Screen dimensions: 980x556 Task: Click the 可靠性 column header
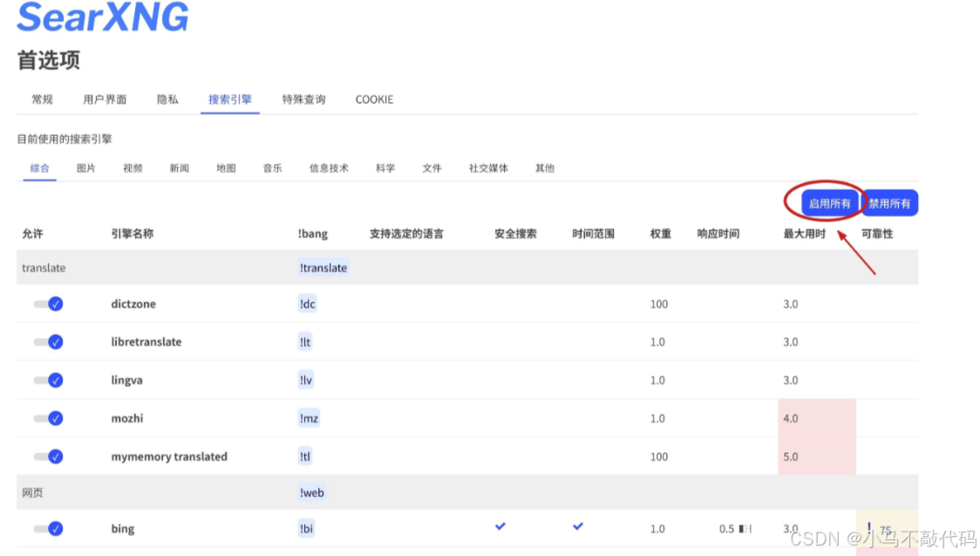pyautogui.click(x=877, y=234)
